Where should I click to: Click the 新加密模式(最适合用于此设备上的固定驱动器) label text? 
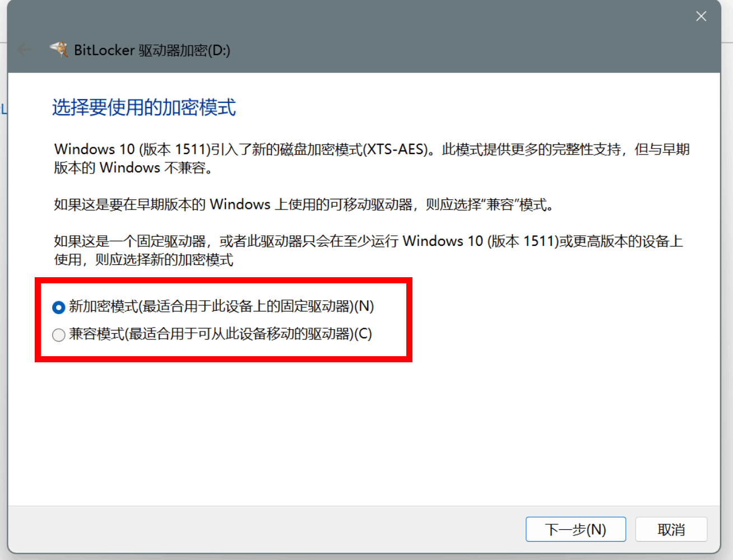(x=221, y=306)
